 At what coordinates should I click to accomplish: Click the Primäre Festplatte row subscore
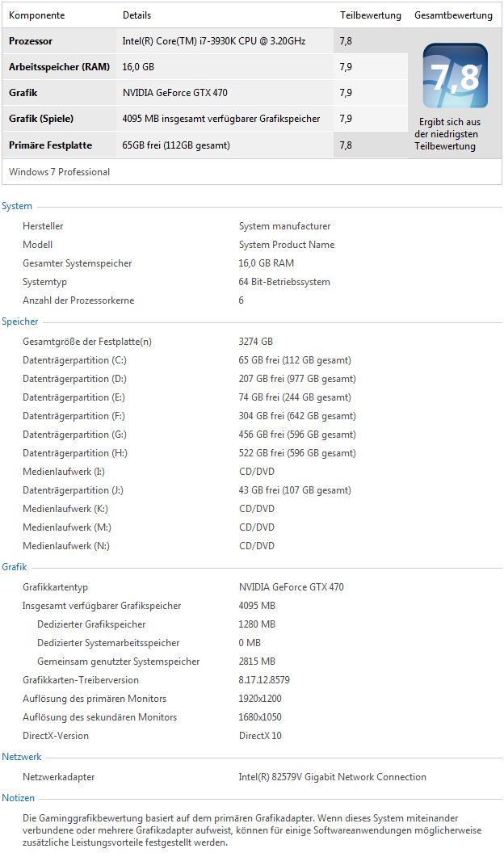[x=346, y=145]
